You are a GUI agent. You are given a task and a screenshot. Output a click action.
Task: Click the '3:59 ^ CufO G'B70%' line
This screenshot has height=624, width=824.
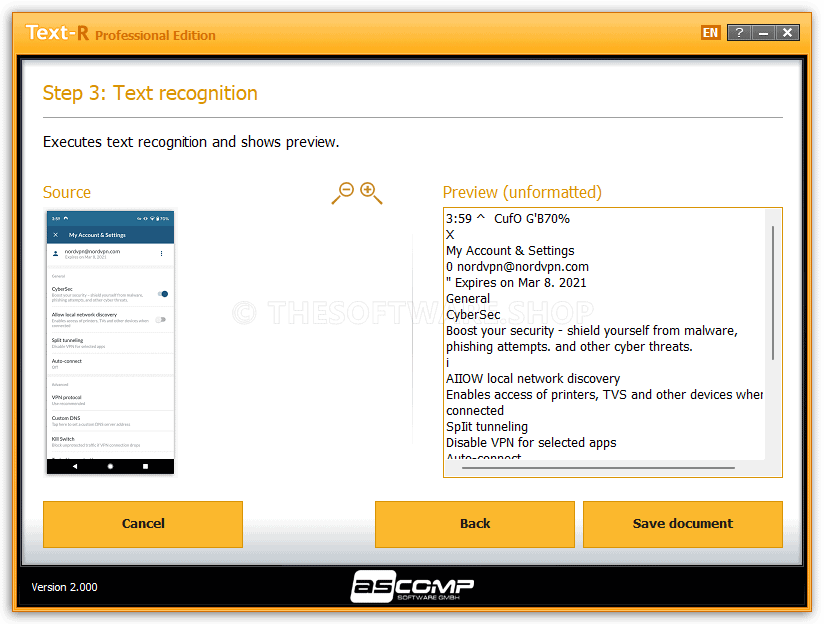508,219
